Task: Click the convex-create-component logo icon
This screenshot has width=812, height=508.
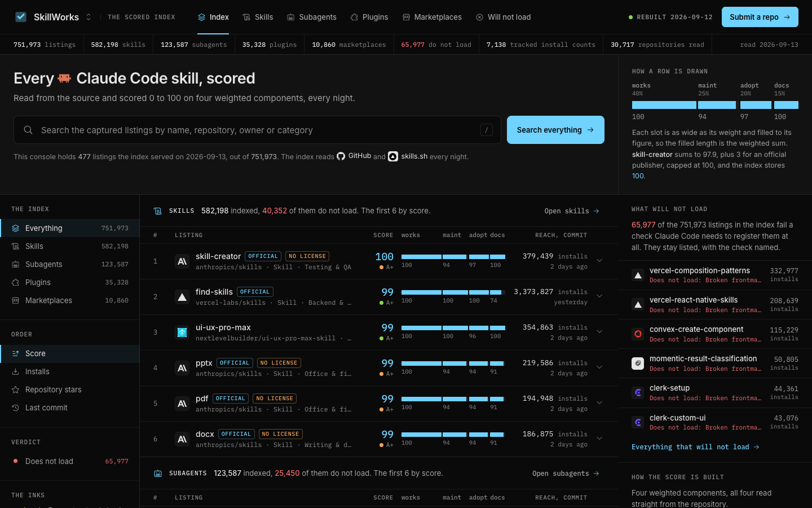Action: [638, 334]
